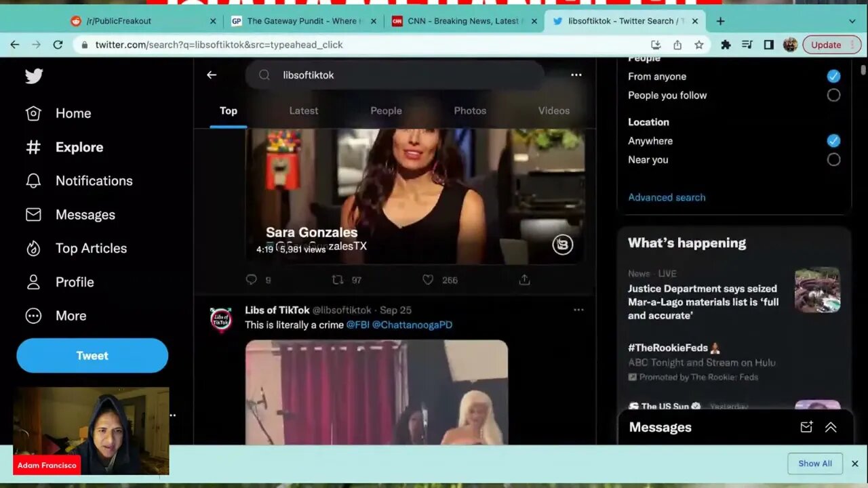
Task: Open Explore in Twitter sidebar
Action: 64,147
